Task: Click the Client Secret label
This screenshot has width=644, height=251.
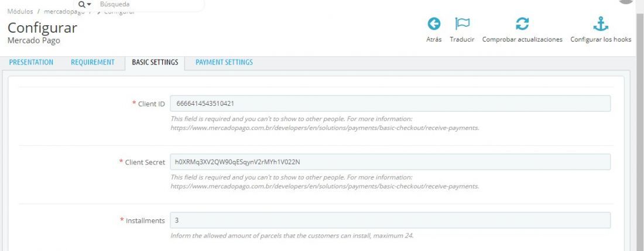Action: 145,162
